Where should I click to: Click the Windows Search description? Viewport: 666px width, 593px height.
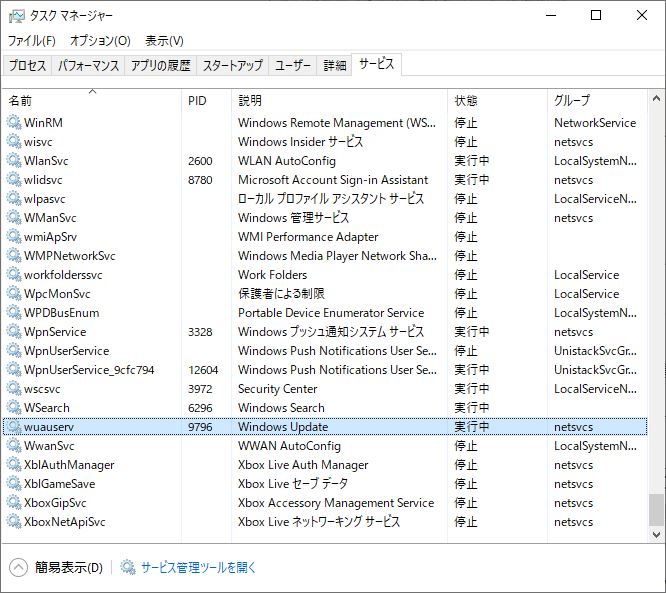(x=281, y=408)
